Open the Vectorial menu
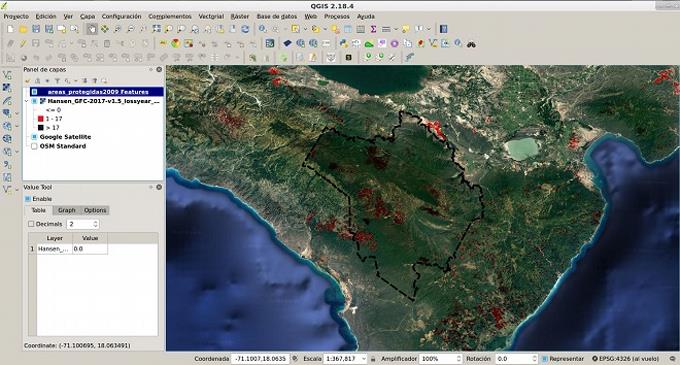Screen dimensions: 680x365 point(211,16)
